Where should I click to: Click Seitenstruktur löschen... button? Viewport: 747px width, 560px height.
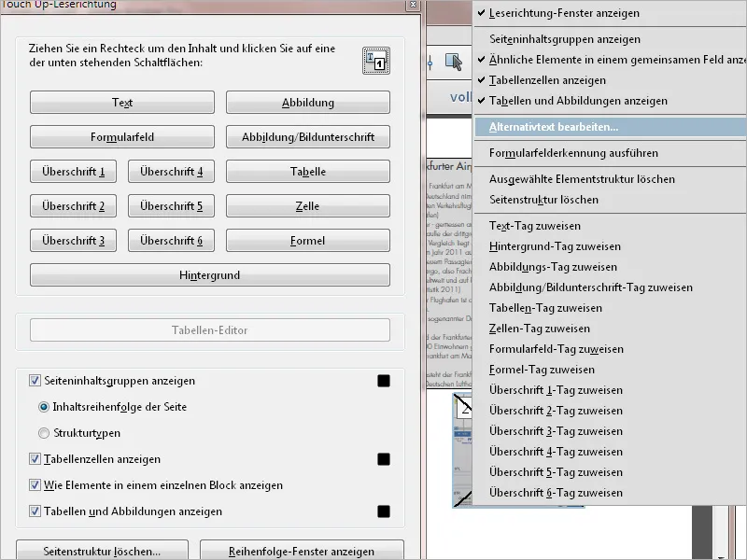point(102,551)
